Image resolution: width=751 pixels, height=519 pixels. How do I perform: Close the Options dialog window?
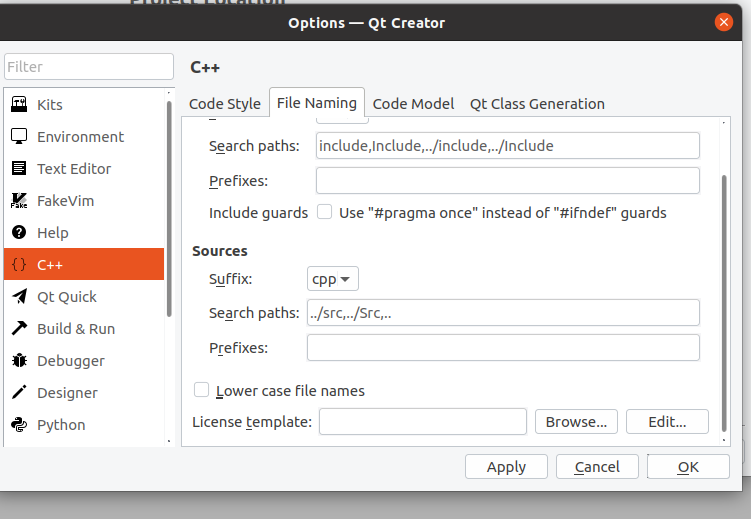click(724, 22)
